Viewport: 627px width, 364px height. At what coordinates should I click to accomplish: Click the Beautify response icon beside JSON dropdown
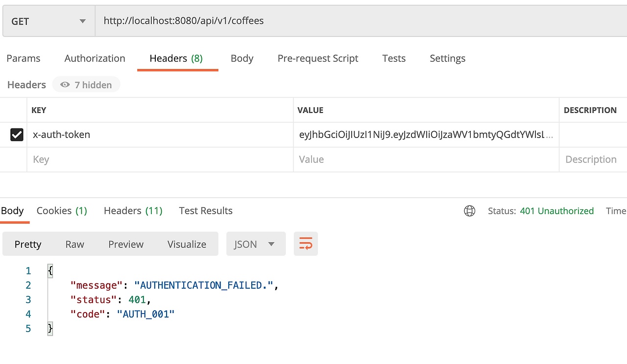pyautogui.click(x=306, y=244)
